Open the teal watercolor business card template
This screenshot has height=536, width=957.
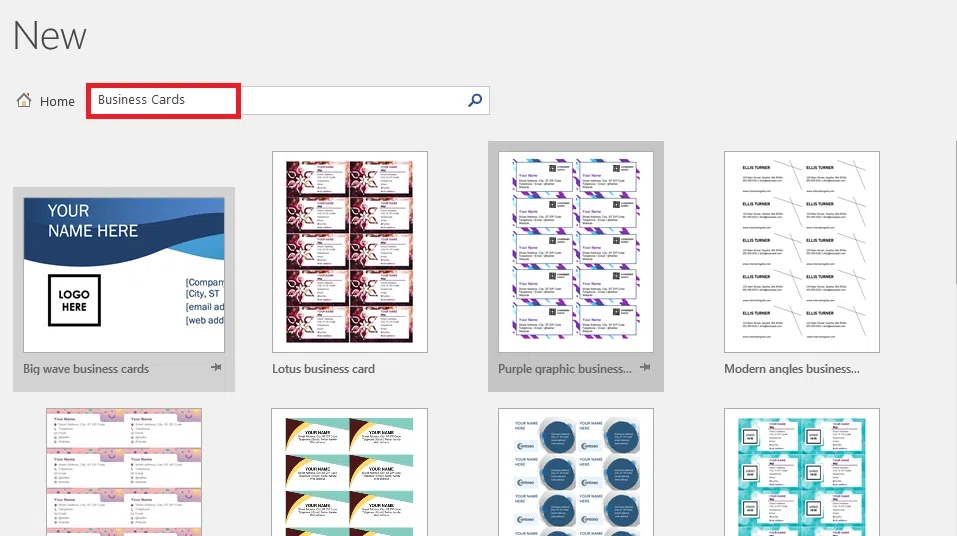pyautogui.click(x=802, y=472)
